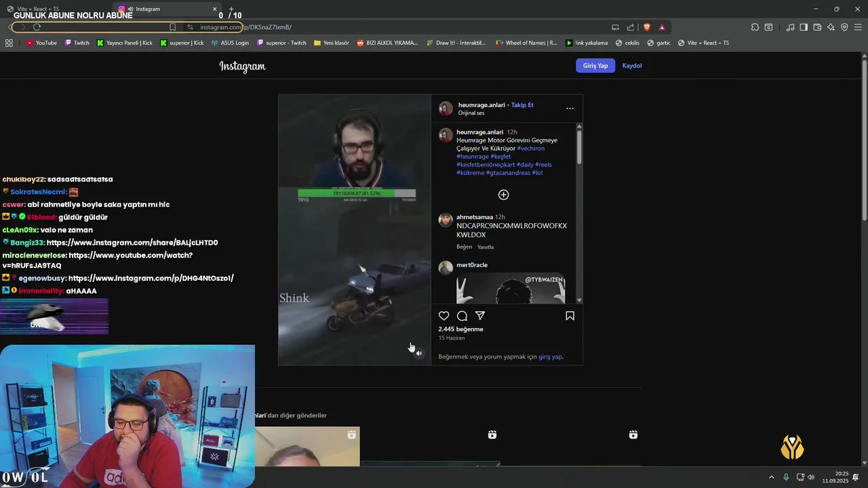Open the Leo AI sparkle icon
This screenshot has height=488, width=868.
831,27
